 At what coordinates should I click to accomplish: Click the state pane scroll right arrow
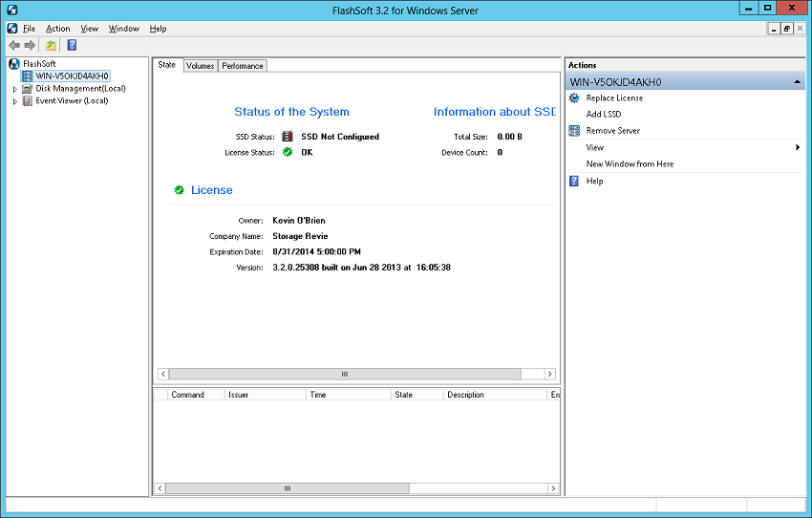(x=550, y=374)
